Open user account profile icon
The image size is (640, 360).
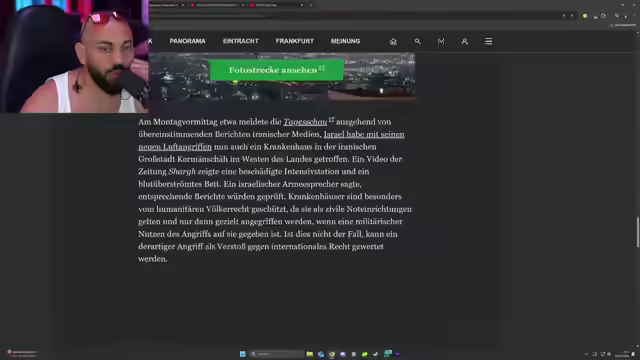tap(464, 41)
